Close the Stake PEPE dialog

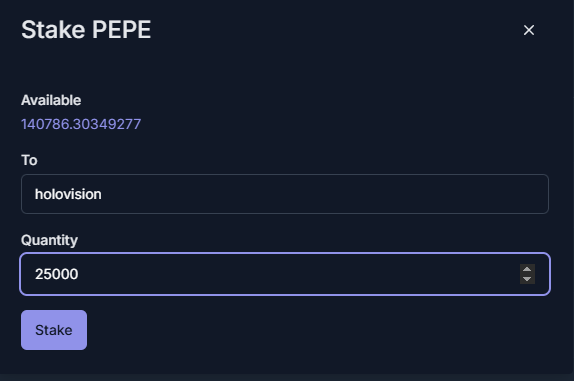tap(529, 30)
